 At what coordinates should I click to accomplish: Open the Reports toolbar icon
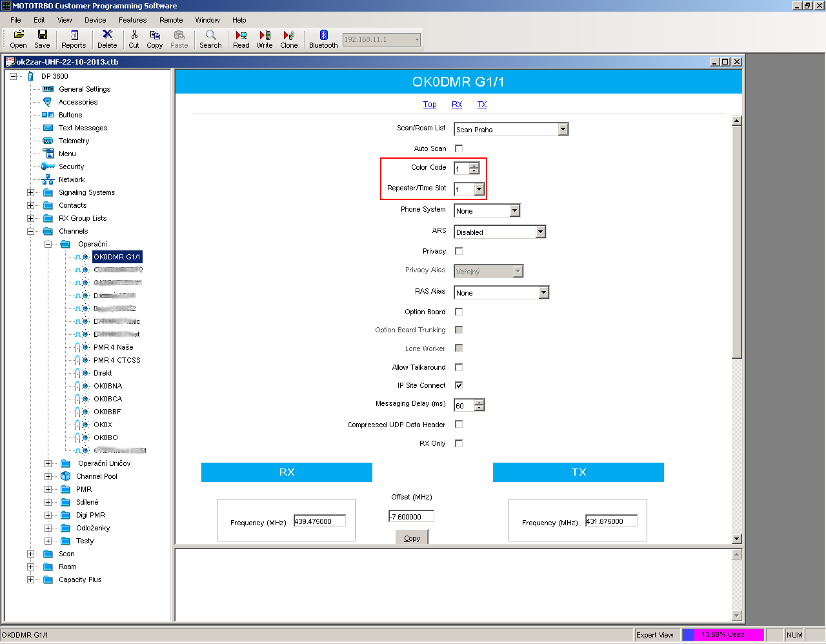74,39
